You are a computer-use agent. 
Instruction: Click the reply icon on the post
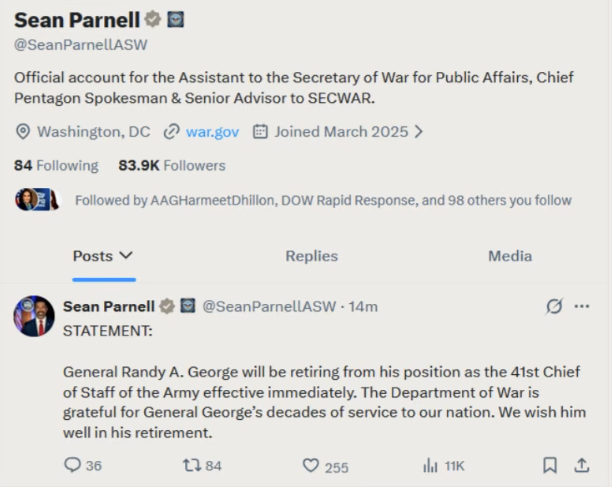[73, 465]
